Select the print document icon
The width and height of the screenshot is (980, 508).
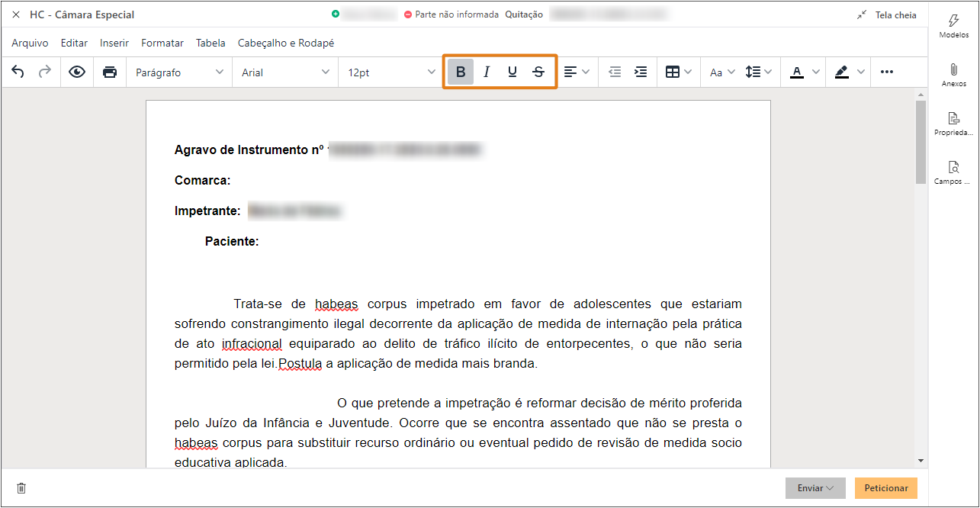[x=110, y=71]
